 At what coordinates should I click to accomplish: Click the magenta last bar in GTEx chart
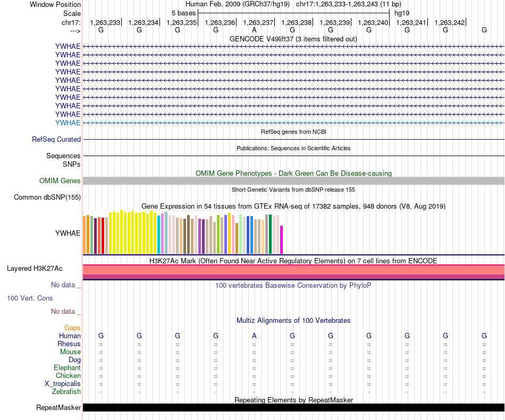(282, 240)
